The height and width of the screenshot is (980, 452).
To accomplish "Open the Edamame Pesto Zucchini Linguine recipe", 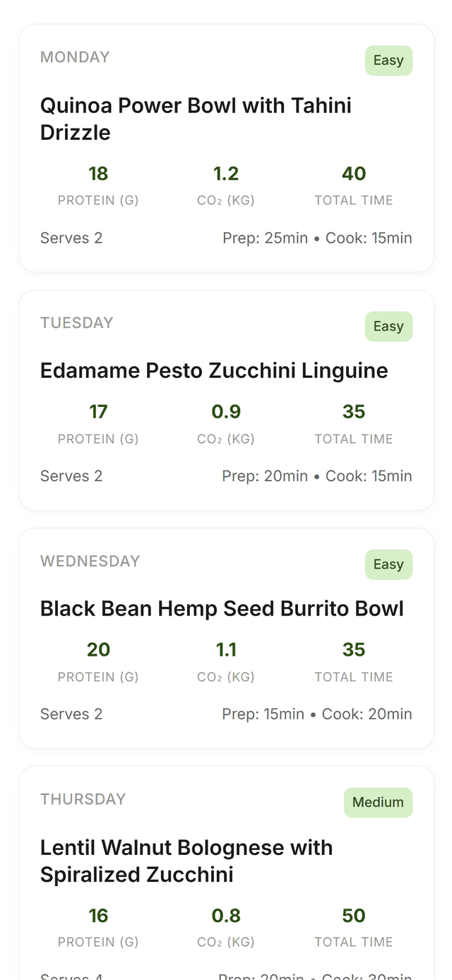I will click(x=214, y=370).
